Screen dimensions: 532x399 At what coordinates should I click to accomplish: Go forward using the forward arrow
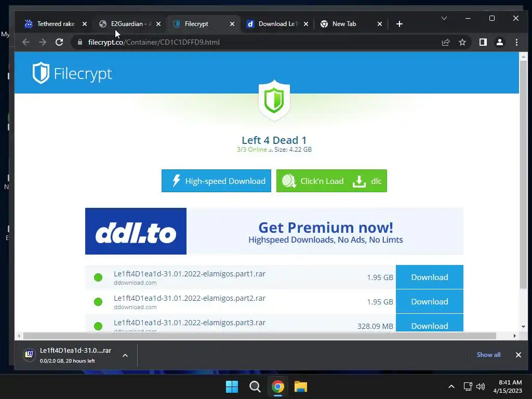click(x=43, y=42)
